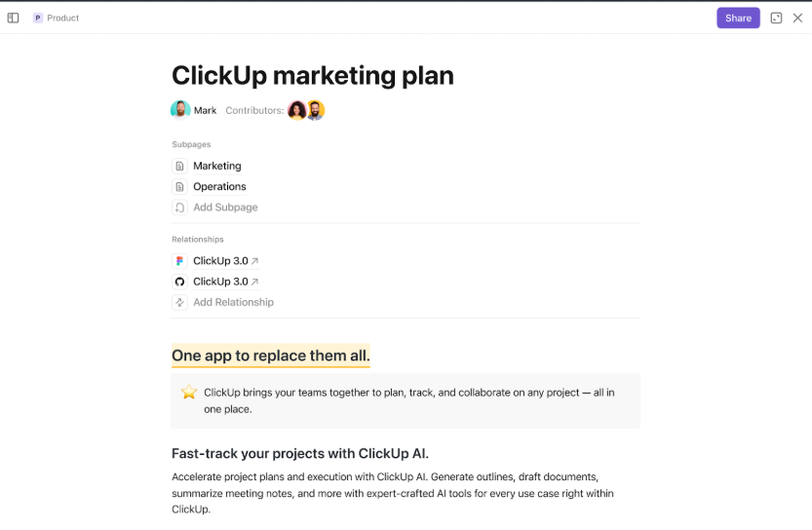Click the second contributor avatar
This screenshot has height=530, width=812.
tap(315, 110)
